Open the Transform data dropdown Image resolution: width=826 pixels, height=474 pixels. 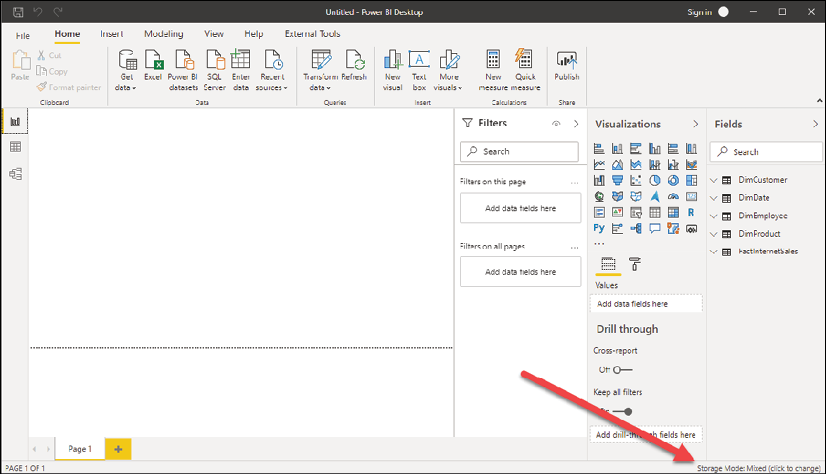coord(321,71)
